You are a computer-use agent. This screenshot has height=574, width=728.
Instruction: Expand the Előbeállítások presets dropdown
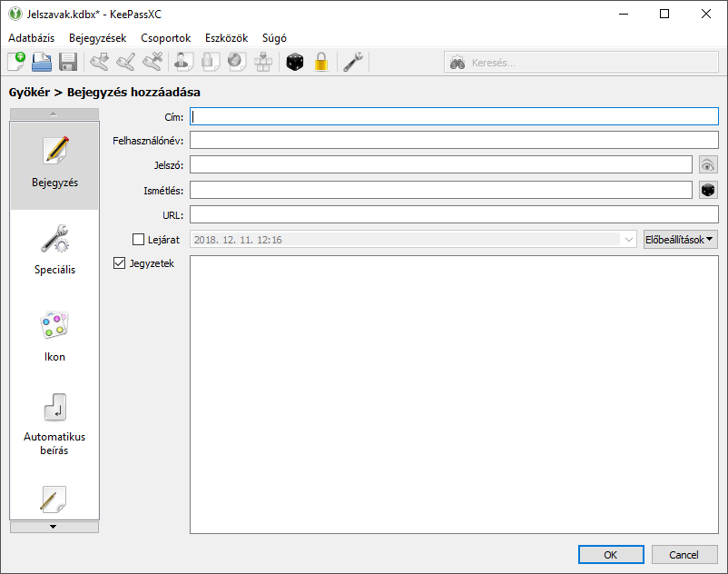[680, 240]
